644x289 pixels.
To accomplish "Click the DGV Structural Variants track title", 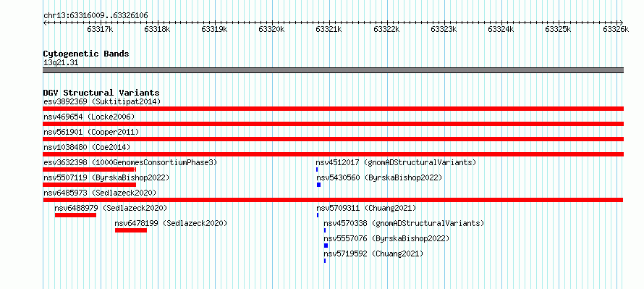I will (x=101, y=93).
